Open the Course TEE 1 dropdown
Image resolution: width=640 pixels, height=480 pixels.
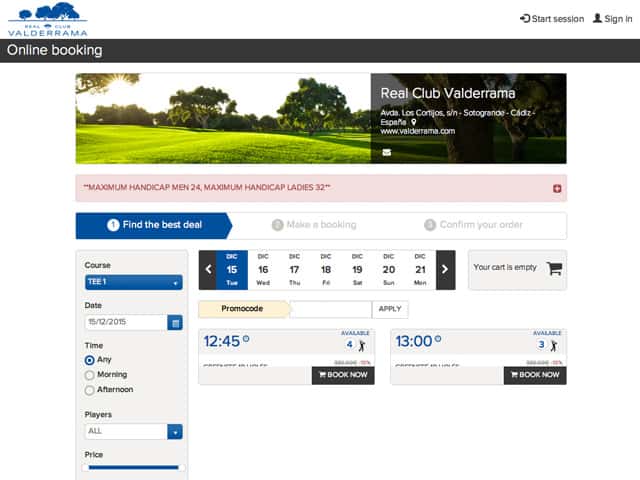(x=133, y=282)
